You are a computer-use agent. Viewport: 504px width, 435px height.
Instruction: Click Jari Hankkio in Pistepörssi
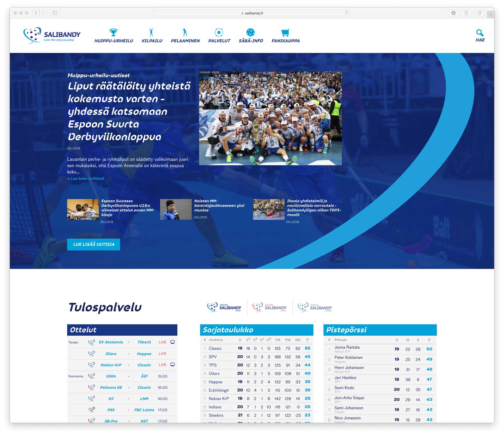(x=345, y=378)
